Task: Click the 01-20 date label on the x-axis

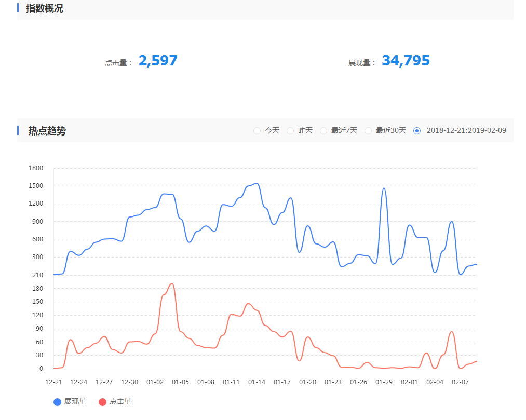Action: 308,382
